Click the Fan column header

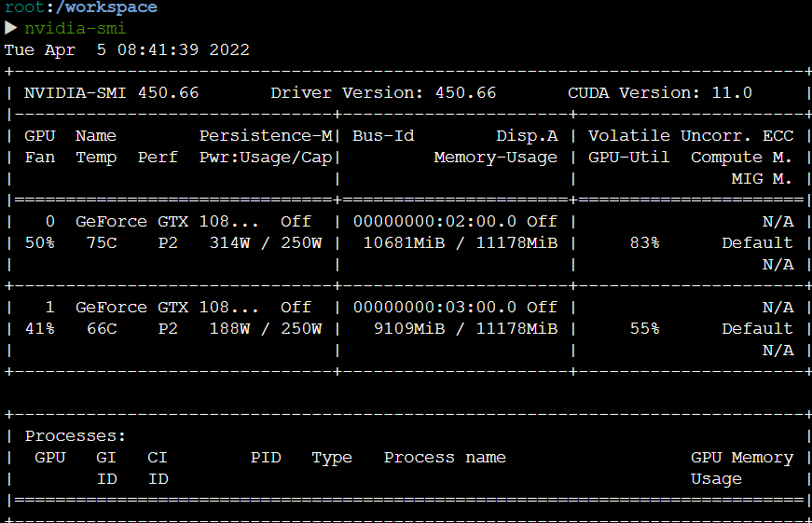click(x=40, y=158)
